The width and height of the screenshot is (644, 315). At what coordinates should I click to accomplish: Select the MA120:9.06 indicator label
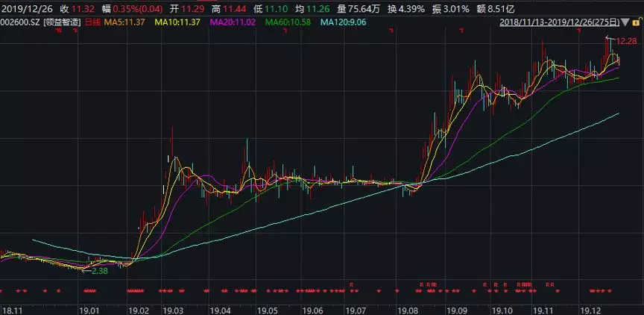coord(344,22)
